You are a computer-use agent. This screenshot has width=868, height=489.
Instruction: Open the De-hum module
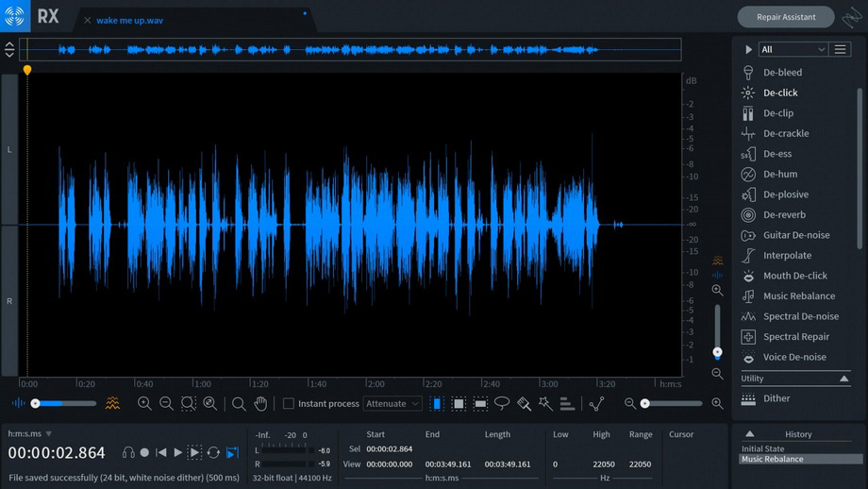pyautogui.click(x=780, y=175)
